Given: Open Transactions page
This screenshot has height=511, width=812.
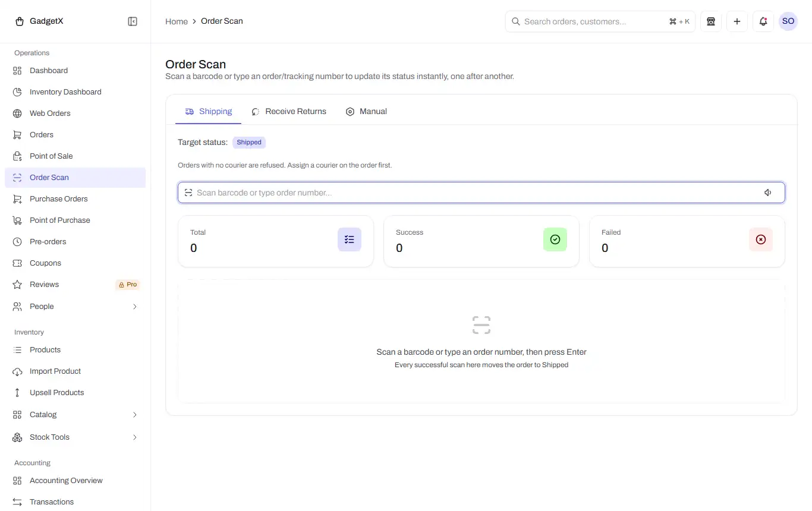Looking at the screenshot, I should coord(75,502).
